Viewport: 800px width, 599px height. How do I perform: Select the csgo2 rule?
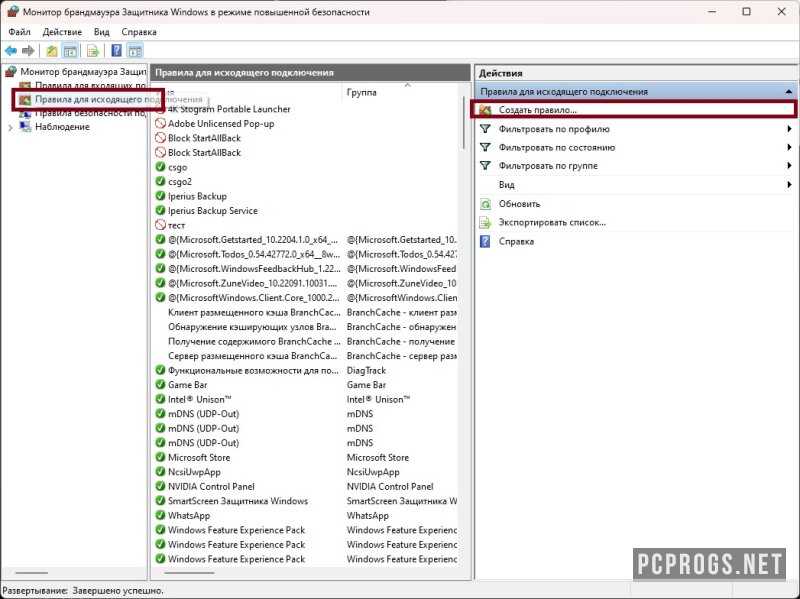pos(180,182)
